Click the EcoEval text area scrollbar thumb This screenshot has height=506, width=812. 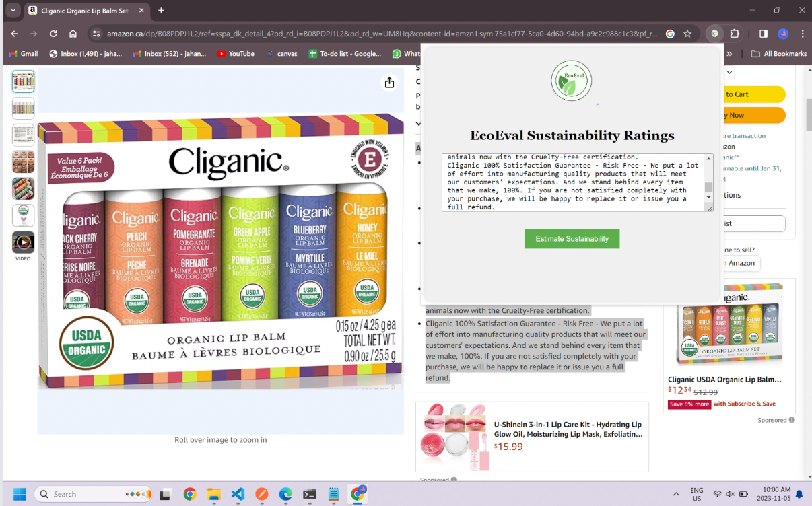pyautogui.click(x=708, y=187)
